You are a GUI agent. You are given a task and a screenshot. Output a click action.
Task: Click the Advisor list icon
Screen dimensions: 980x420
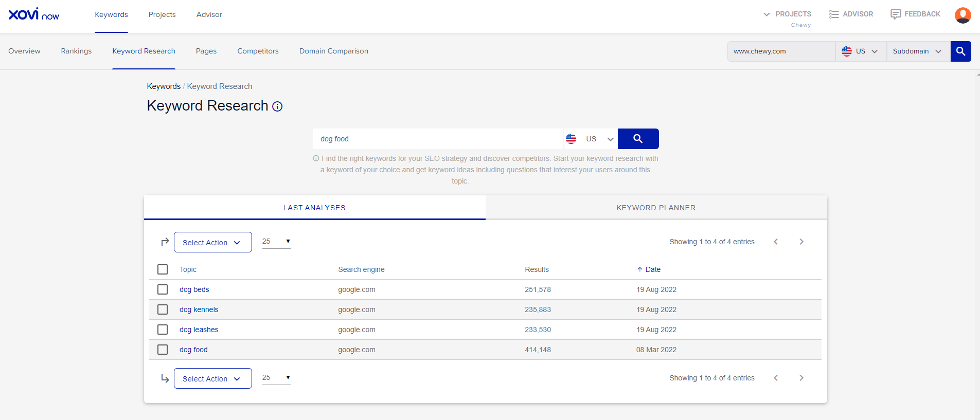coord(834,14)
